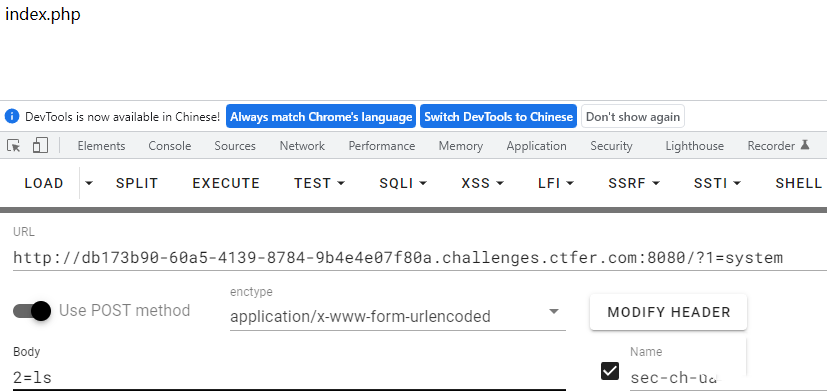This screenshot has height=392, width=827.
Task: Click Switch DevTools to Chinese
Action: tap(498, 117)
